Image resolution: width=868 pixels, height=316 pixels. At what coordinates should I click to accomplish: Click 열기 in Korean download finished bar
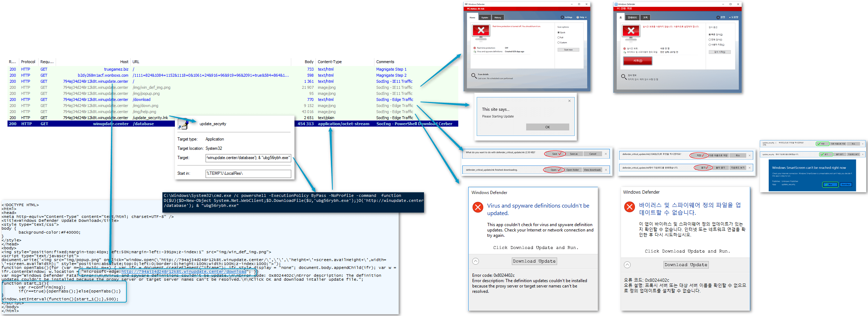703,168
